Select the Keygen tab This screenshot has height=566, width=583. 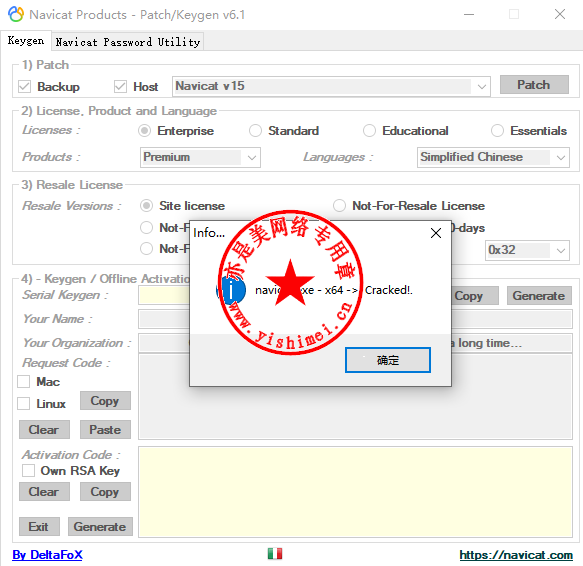pos(26,41)
